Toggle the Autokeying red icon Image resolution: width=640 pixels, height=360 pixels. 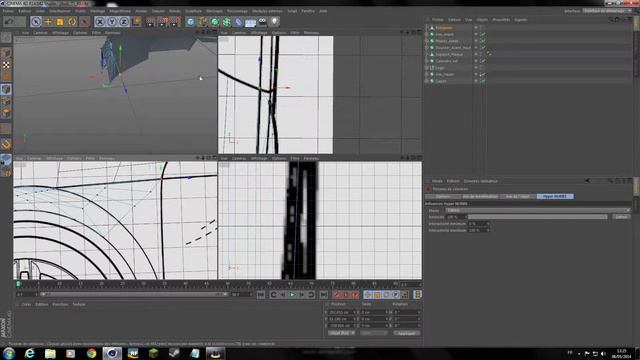pos(346,295)
